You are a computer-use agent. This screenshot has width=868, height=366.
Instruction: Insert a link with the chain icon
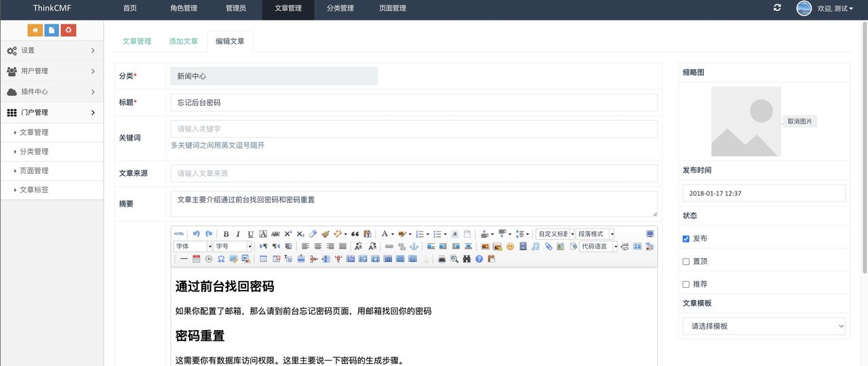coord(389,246)
